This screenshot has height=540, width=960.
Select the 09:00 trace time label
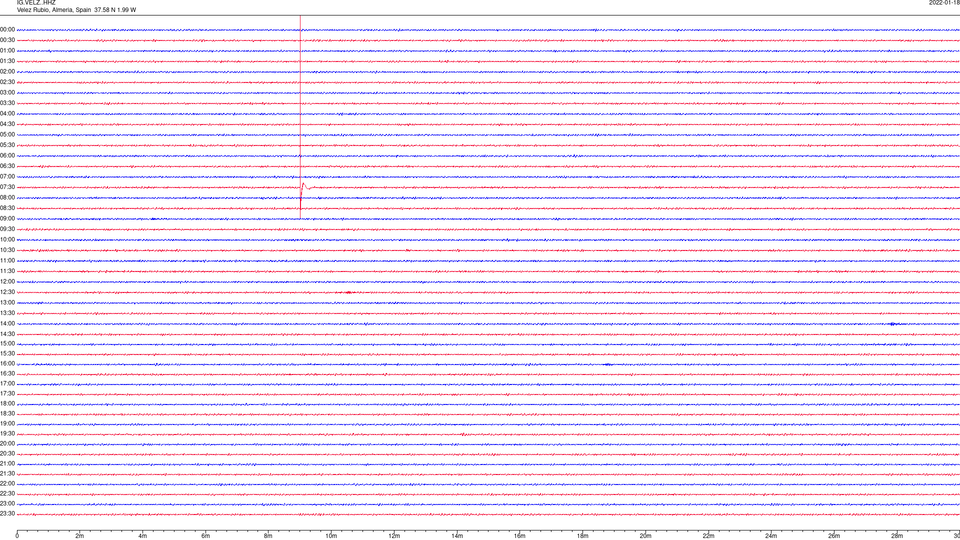(x=7, y=219)
